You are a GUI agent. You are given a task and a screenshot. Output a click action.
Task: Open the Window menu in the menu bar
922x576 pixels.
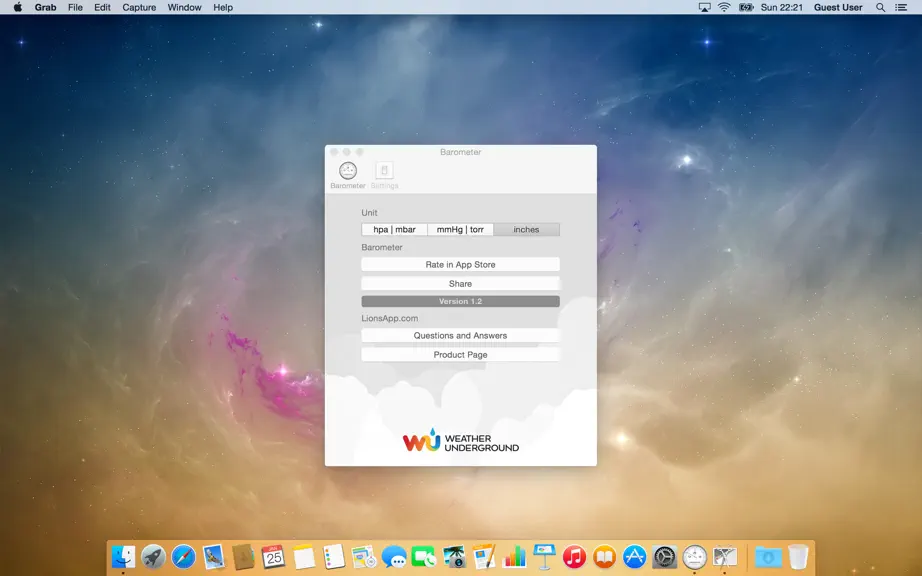(184, 7)
